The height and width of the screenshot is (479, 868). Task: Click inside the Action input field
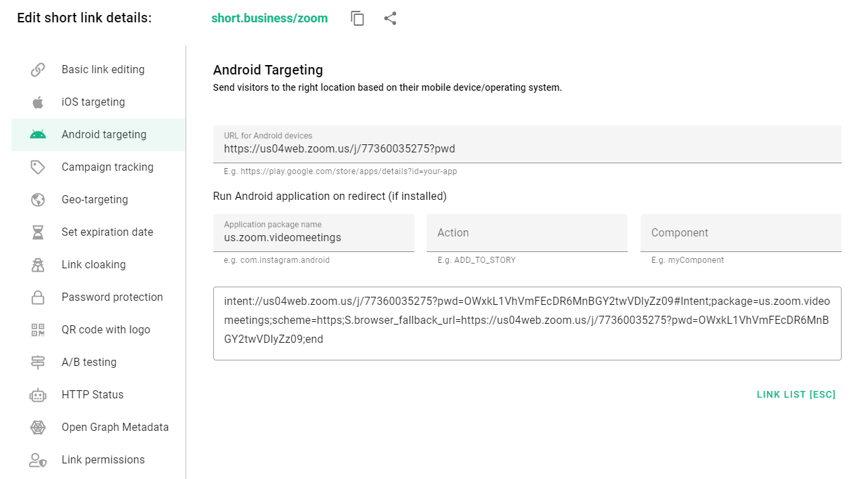tap(527, 232)
